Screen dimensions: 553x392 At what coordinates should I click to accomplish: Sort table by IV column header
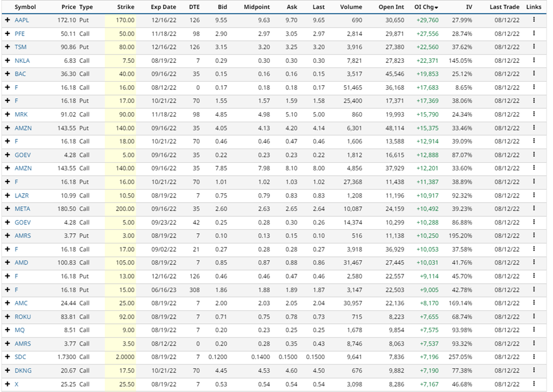tap(469, 7)
